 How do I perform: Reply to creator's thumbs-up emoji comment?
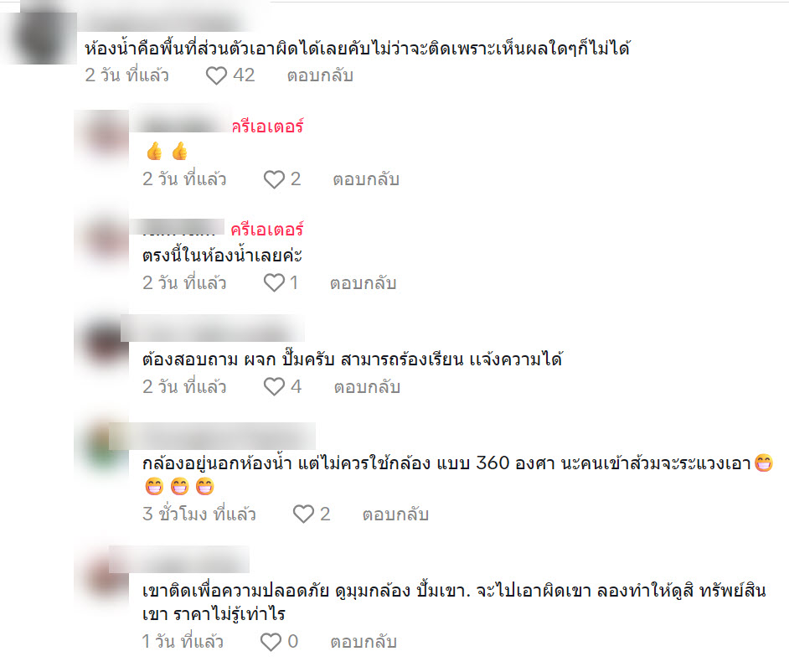pyautogui.click(x=366, y=179)
